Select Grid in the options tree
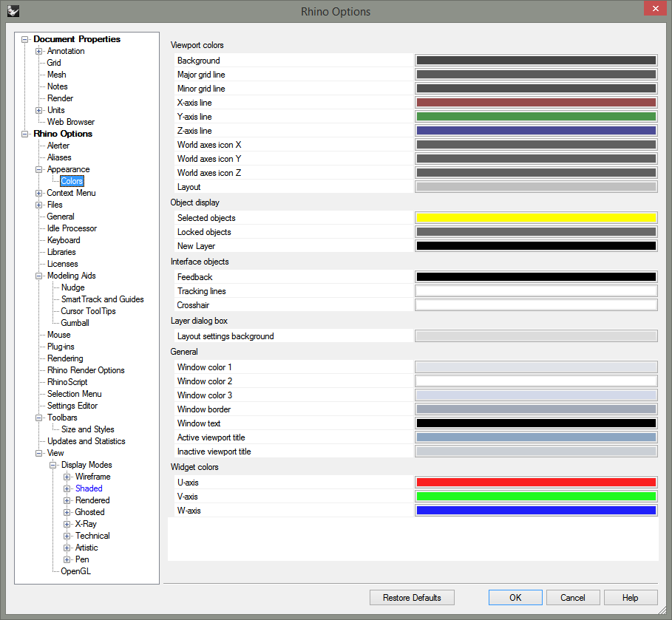Screen dimensions: 672x620 (x=54, y=63)
